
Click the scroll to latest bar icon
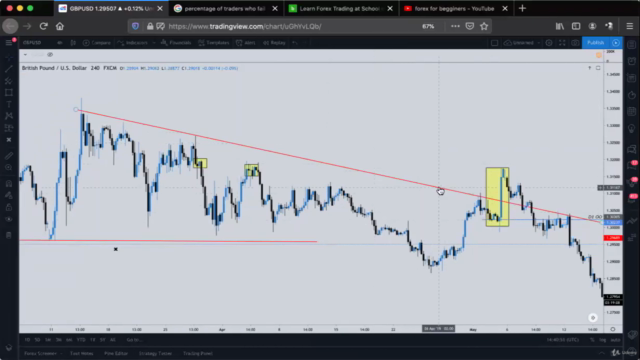(593, 317)
